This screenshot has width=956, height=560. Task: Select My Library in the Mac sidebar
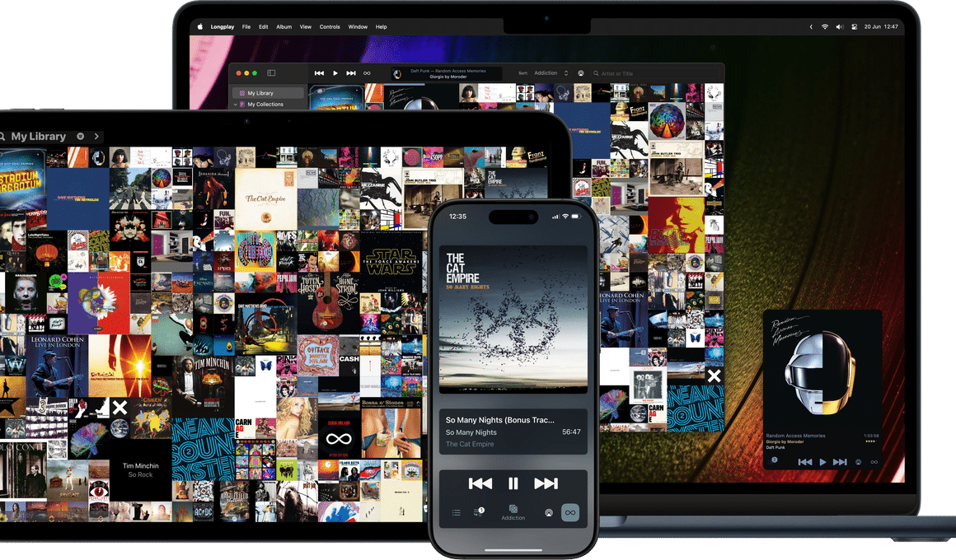point(268,93)
